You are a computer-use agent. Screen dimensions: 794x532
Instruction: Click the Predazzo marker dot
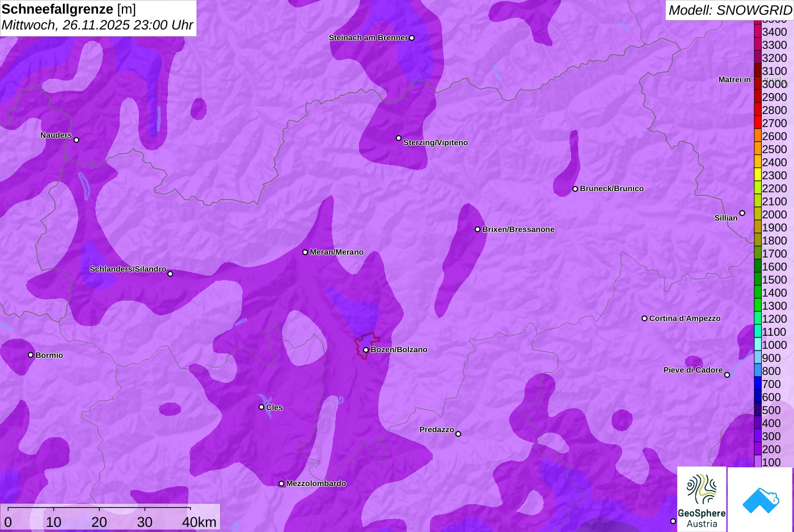click(458, 434)
